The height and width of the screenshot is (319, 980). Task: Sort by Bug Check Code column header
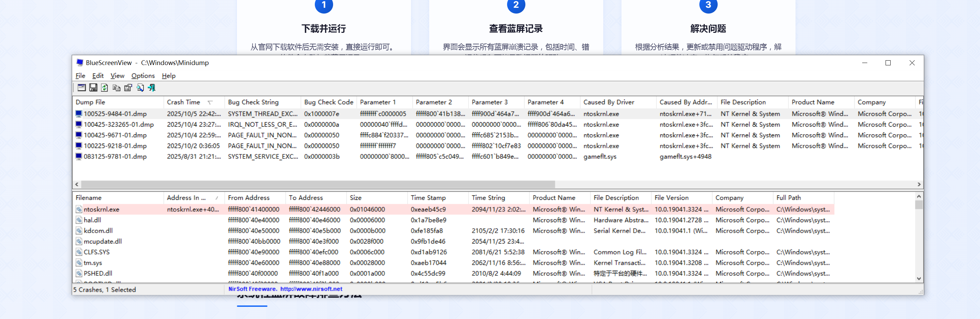tap(329, 102)
